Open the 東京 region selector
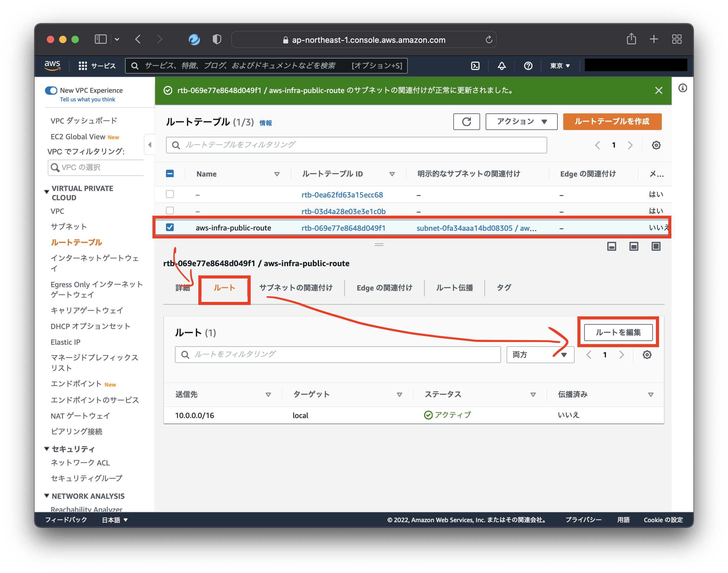Viewport: 728px width, 573px height. pos(560,66)
